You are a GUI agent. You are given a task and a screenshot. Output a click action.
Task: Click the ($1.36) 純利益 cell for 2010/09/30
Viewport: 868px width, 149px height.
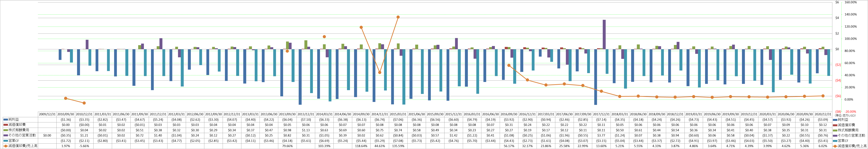click(x=66, y=120)
